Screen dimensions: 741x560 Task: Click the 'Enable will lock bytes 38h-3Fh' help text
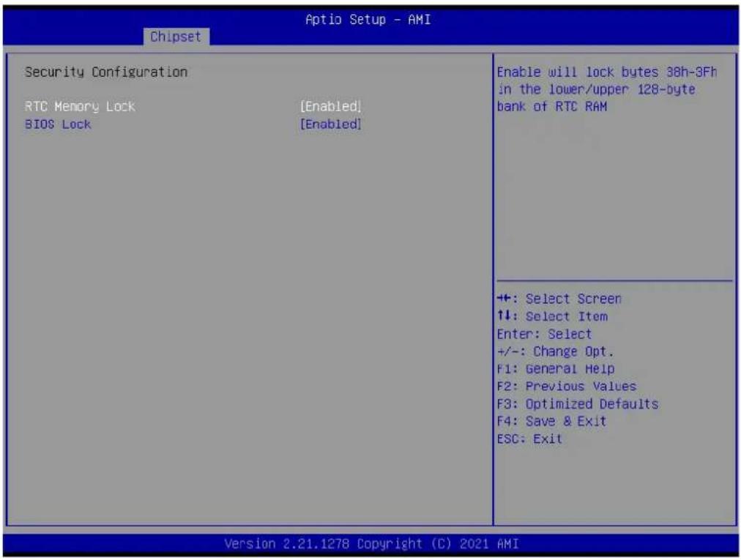tap(607, 72)
